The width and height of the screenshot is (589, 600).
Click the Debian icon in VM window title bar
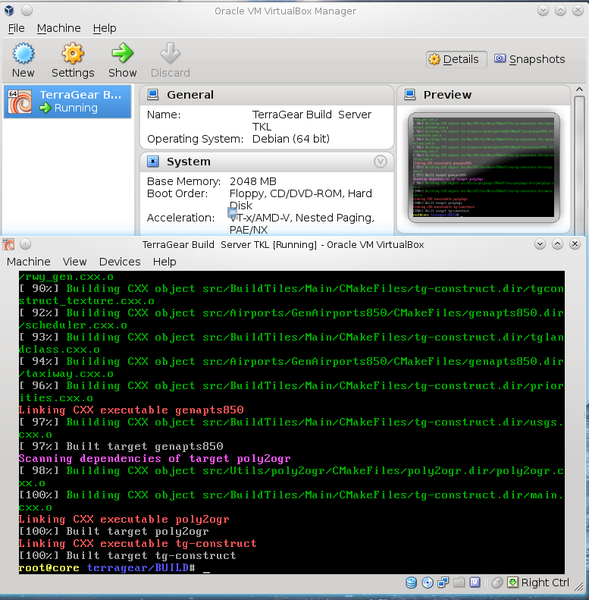(x=8, y=244)
